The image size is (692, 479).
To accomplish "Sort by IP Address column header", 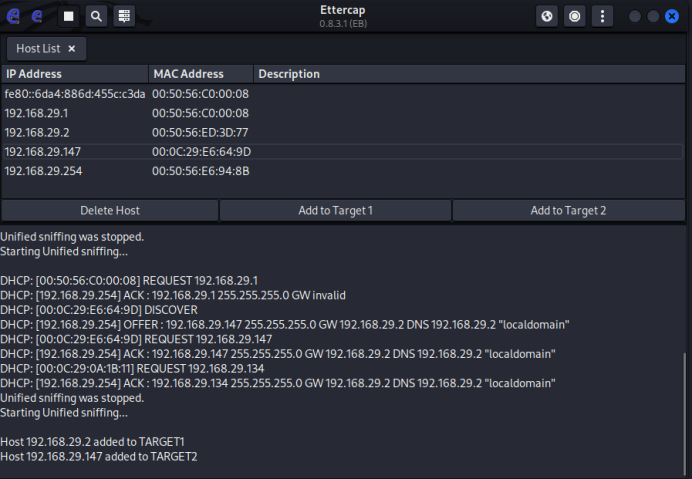I will click(75, 74).
